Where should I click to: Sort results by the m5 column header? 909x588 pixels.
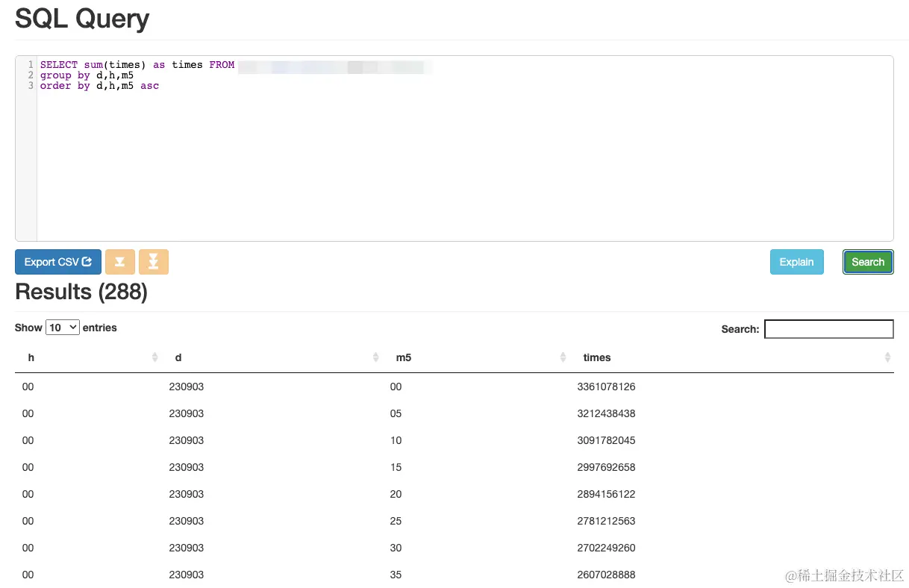coord(476,357)
